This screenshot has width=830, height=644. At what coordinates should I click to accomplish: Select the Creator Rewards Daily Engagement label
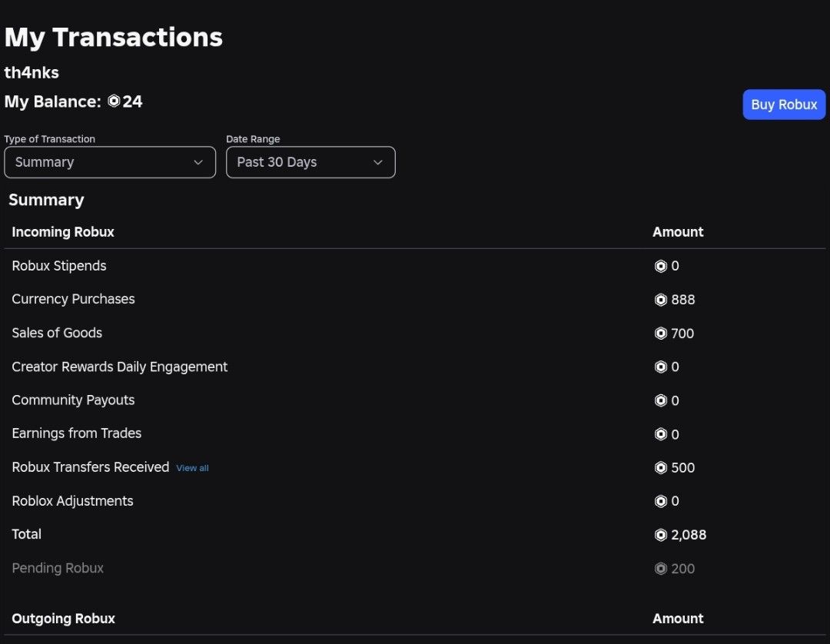pyautogui.click(x=120, y=367)
